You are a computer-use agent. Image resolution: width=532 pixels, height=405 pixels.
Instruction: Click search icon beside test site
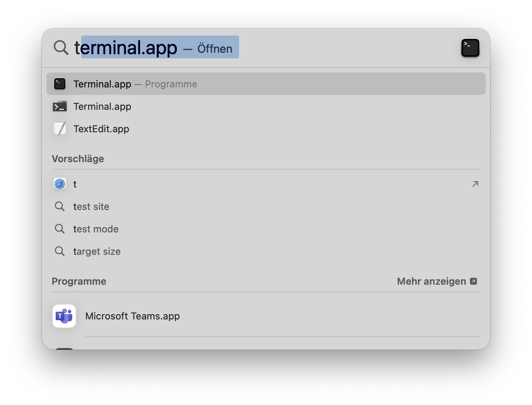[60, 206]
